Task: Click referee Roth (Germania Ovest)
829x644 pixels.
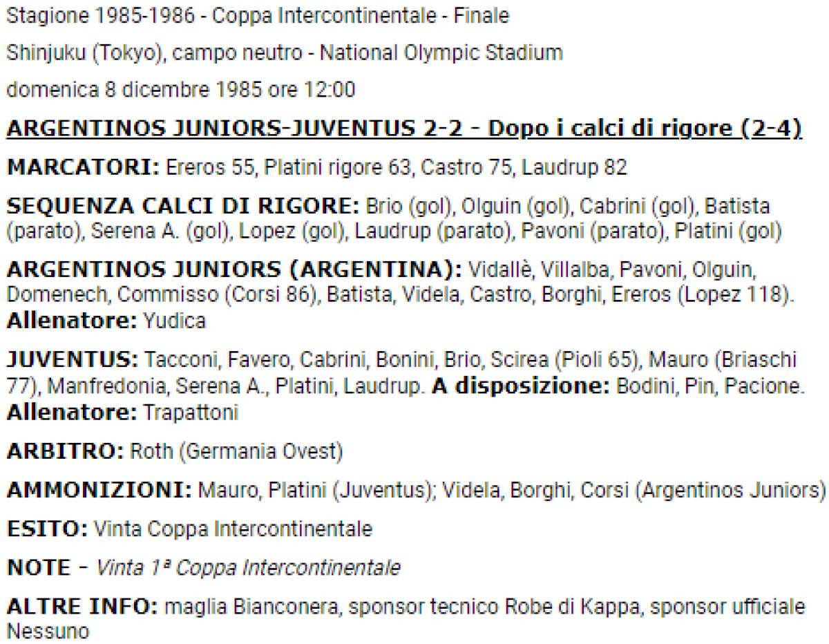Action: coord(236,453)
